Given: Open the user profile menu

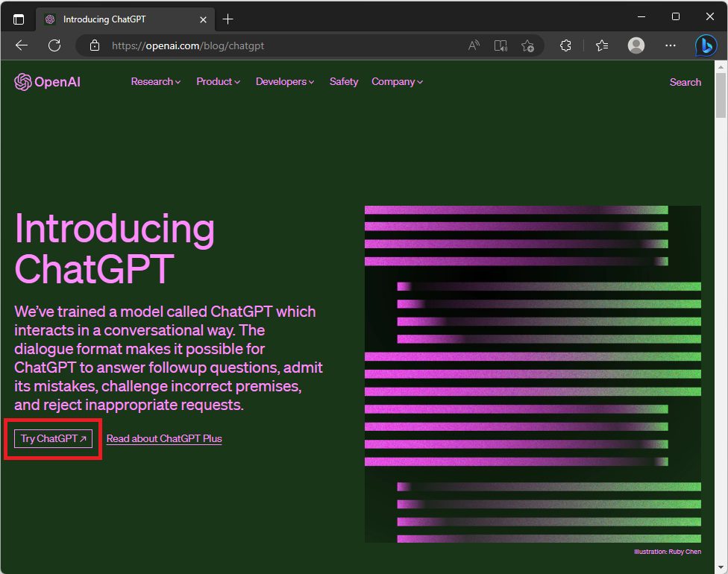Looking at the screenshot, I should (636, 45).
